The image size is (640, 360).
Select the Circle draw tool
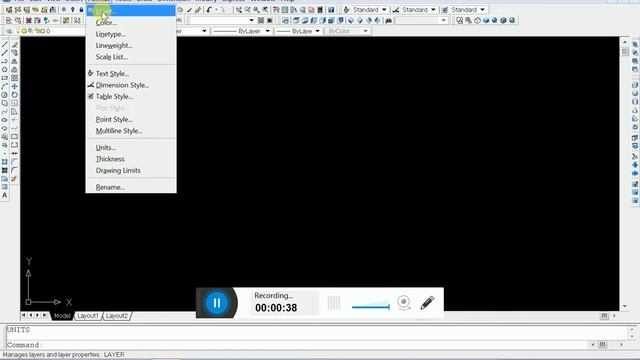[x=4, y=95]
